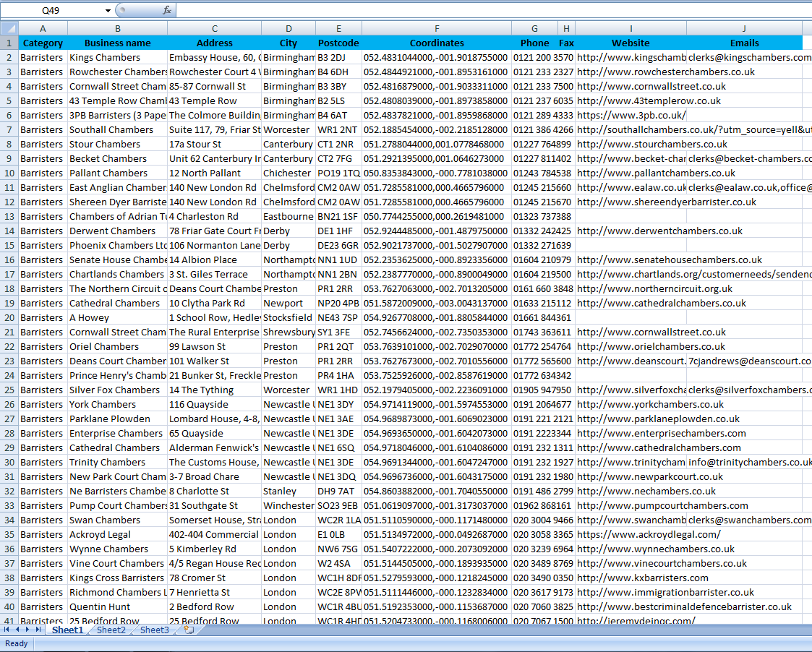Switch to the Sheet2 tab

coord(111,630)
